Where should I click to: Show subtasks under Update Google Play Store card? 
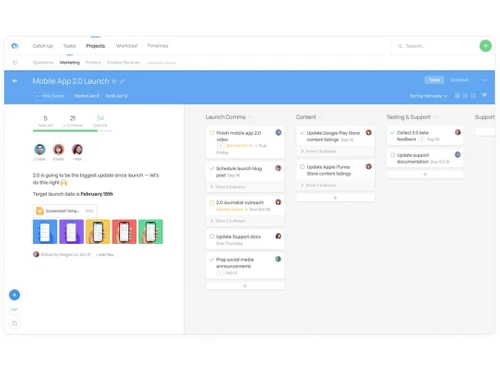pos(319,151)
